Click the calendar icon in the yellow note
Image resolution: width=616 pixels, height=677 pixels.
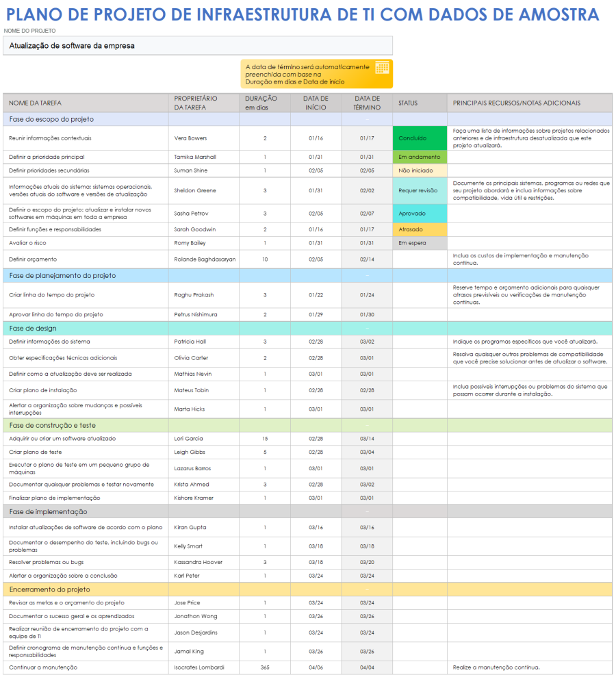tap(382, 67)
